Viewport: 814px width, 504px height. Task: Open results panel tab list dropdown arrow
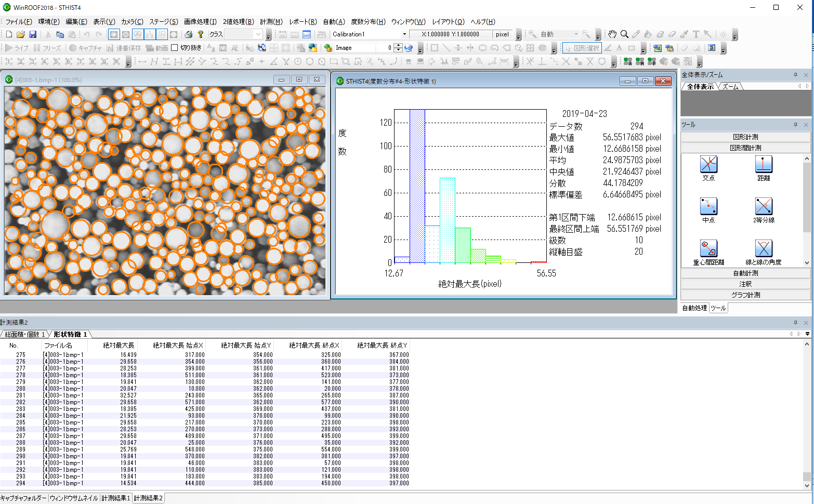click(807, 334)
